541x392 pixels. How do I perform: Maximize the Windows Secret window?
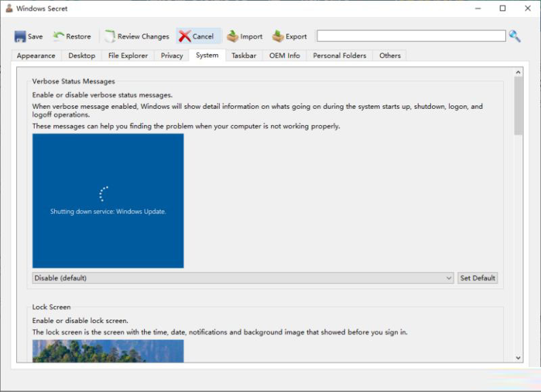point(502,8)
